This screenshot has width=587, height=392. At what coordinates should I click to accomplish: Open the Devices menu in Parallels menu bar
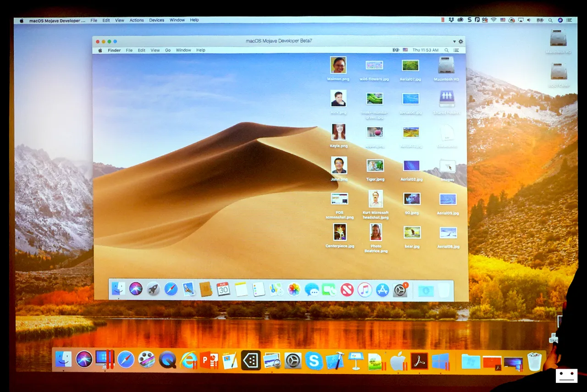tap(156, 20)
